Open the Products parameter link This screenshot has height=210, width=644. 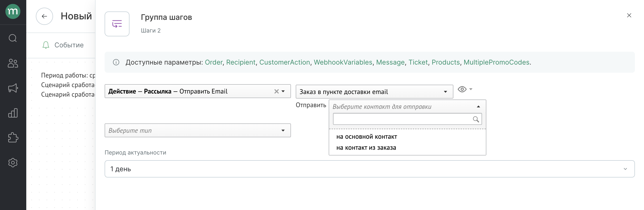pos(445,62)
